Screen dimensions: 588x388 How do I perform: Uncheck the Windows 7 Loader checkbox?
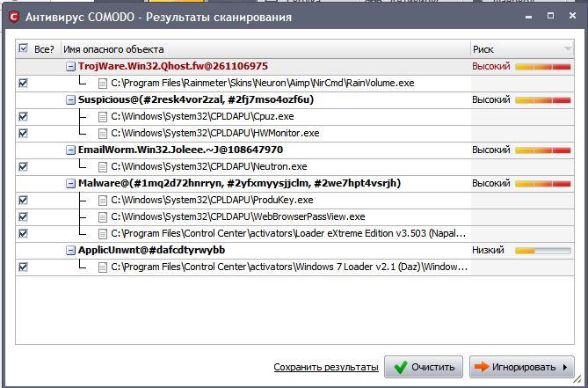pyautogui.click(x=23, y=267)
